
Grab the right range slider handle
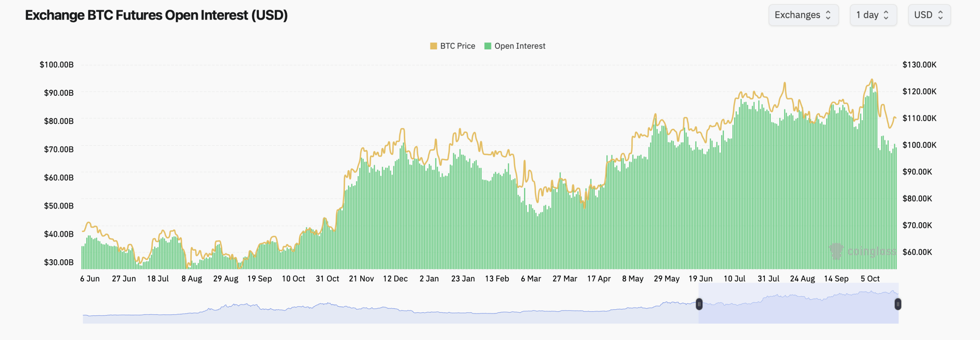(x=898, y=304)
